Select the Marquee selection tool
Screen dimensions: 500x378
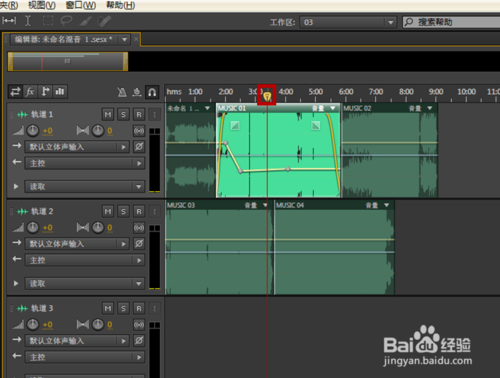(48, 21)
